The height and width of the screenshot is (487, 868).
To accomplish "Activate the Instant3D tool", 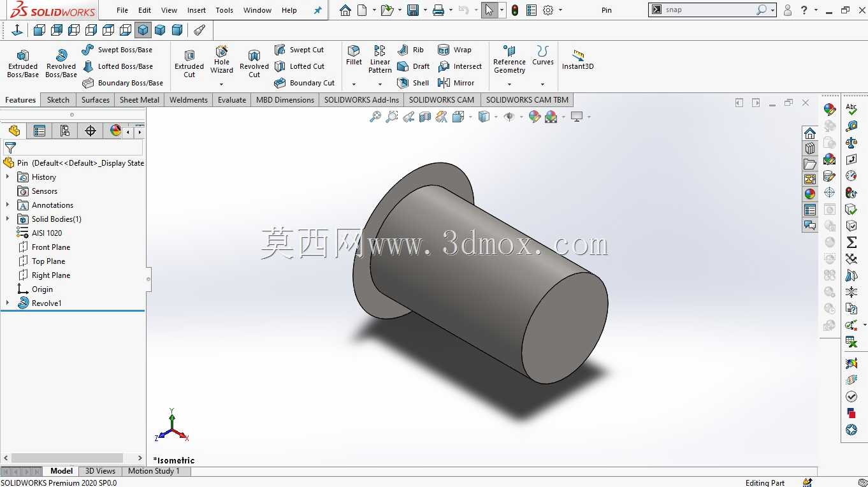I will pos(577,59).
